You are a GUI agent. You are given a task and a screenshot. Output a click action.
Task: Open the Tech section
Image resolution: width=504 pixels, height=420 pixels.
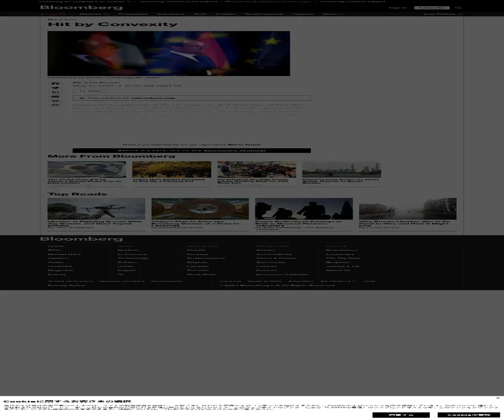(x=200, y=14)
